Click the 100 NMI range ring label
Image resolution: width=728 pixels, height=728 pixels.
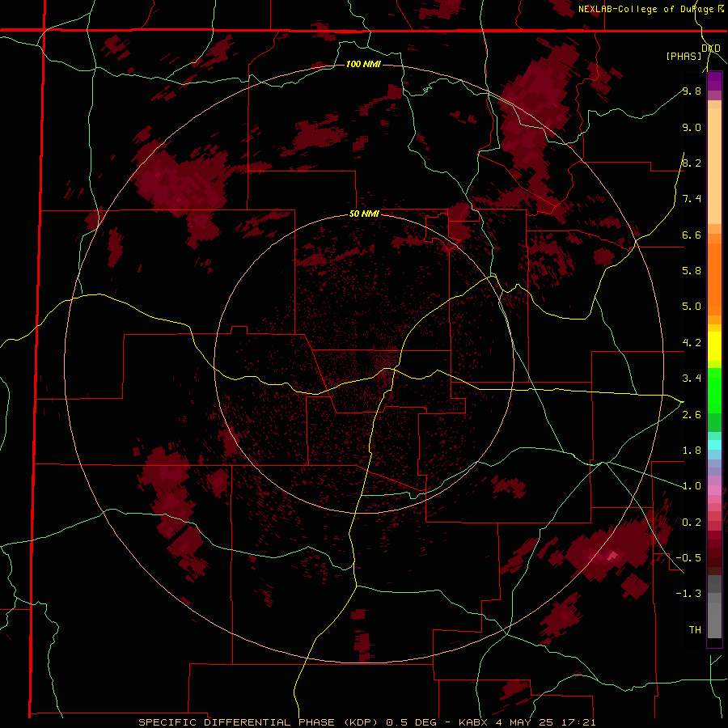pyautogui.click(x=363, y=64)
